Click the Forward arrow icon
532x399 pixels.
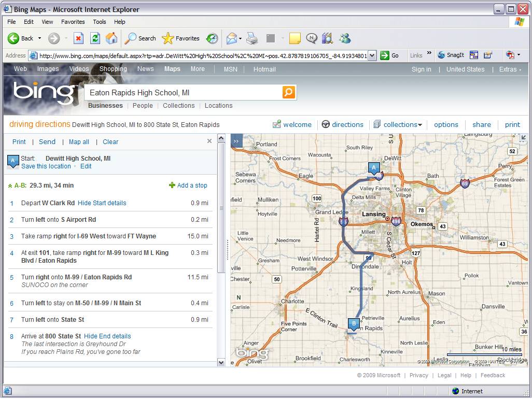53,38
